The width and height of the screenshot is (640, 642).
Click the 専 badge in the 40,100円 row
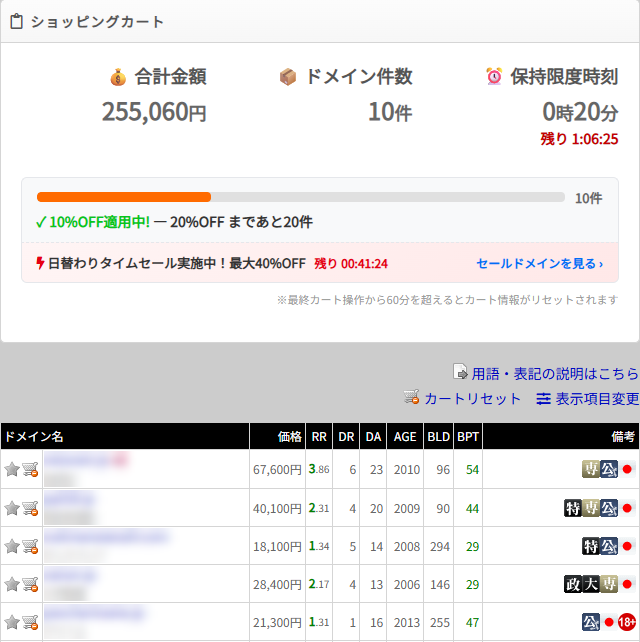pyautogui.click(x=591, y=508)
